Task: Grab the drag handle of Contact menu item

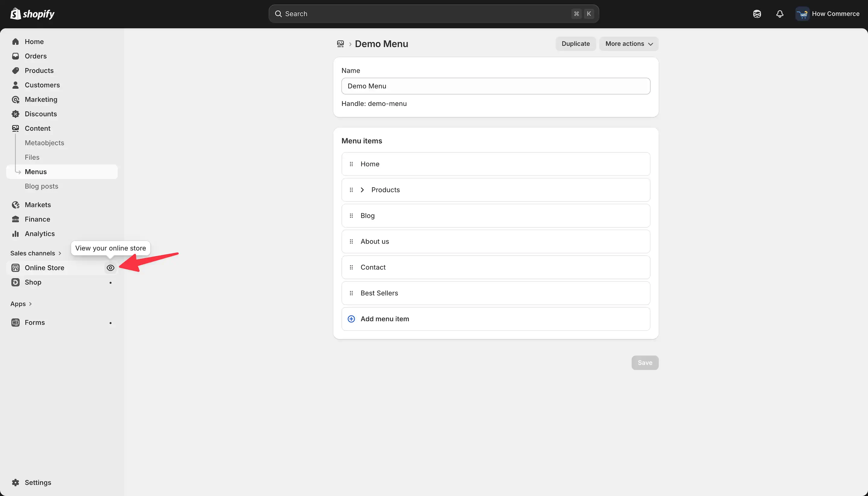Action: pyautogui.click(x=351, y=267)
